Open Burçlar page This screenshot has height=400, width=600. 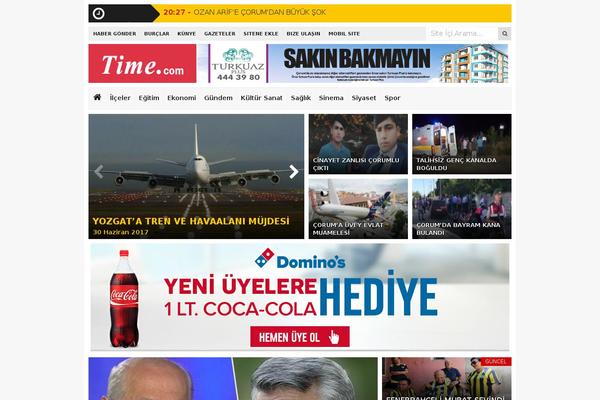pyautogui.click(x=157, y=34)
